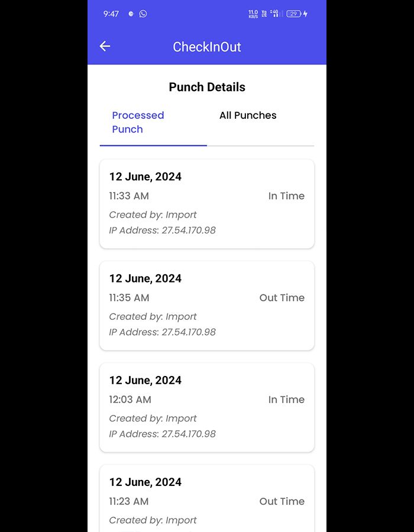This screenshot has height=532, width=414.
Task: Tap the network speed KB/S indicator
Action: 253,14
